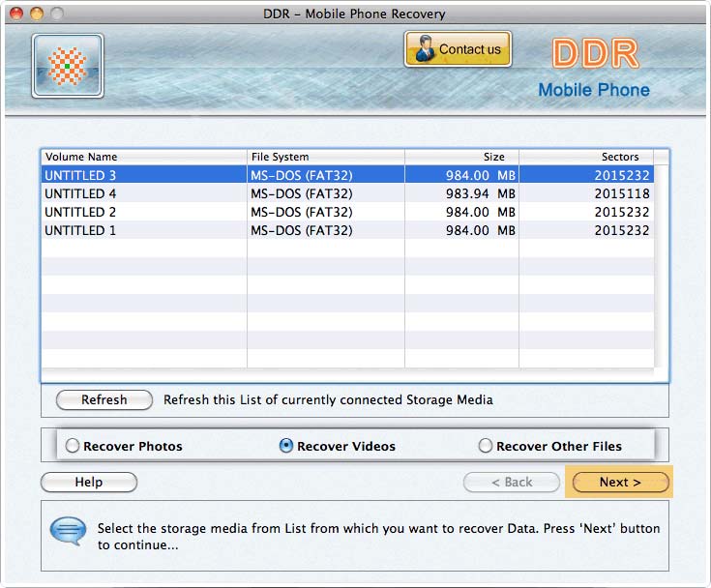This screenshot has width=711, height=588.
Task: Click the DDR app logo icon
Action: [68, 66]
